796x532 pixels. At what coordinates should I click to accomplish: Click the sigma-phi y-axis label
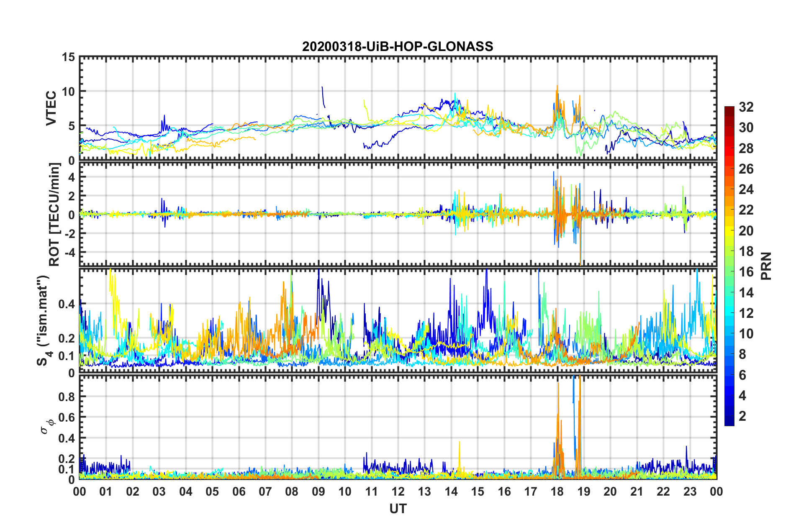point(48,427)
